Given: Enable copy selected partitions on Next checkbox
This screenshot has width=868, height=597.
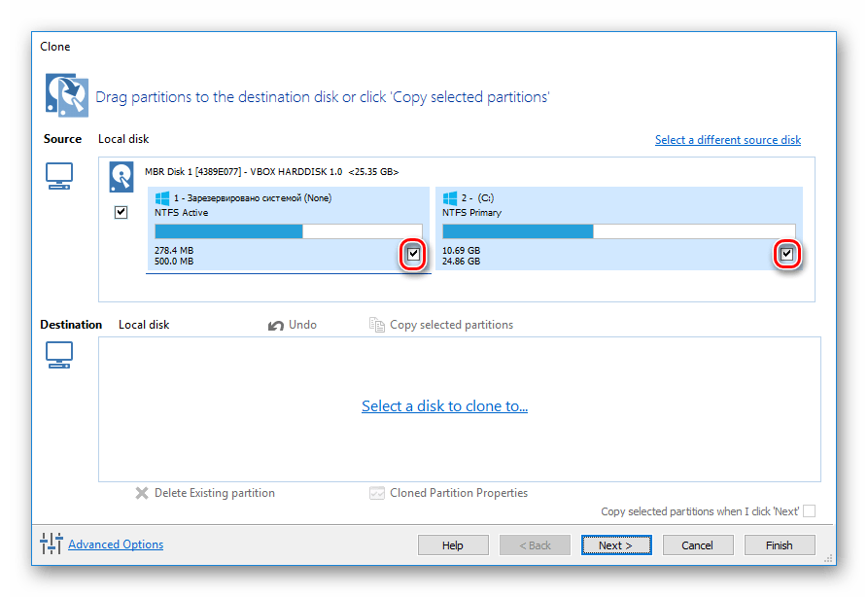Looking at the screenshot, I should pos(809,511).
